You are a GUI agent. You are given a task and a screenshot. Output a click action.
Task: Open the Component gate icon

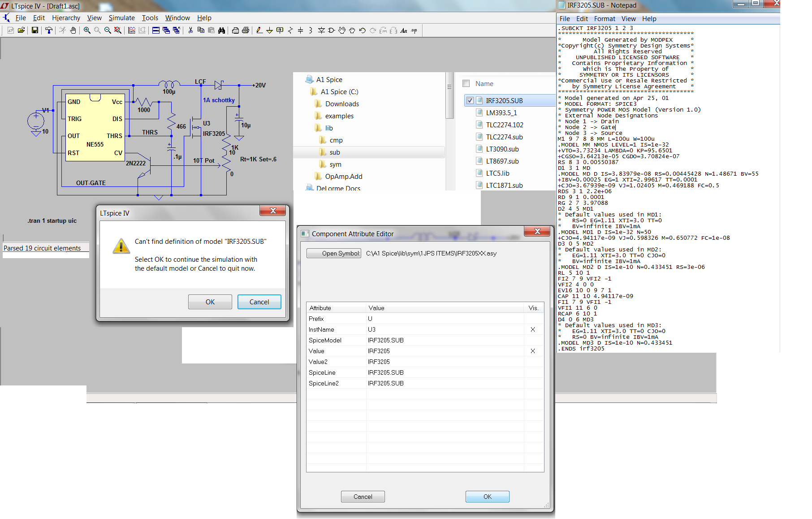pos(332,30)
